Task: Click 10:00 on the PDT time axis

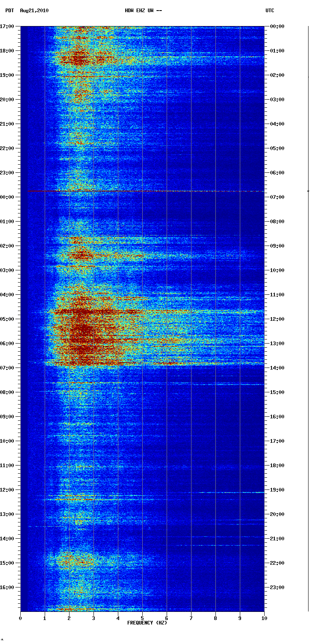Action: [7, 441]
